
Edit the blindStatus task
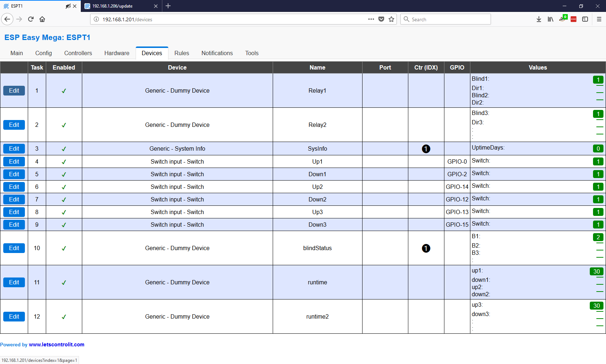14,248
